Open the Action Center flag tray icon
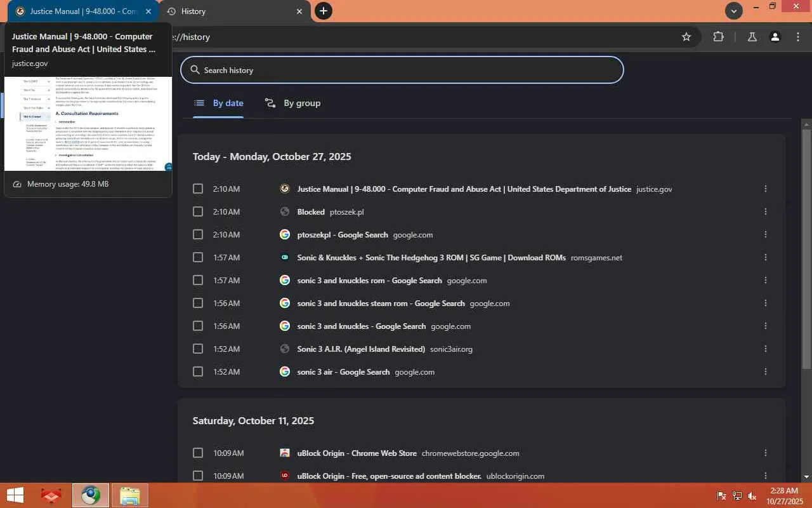 tap(721, 496)
